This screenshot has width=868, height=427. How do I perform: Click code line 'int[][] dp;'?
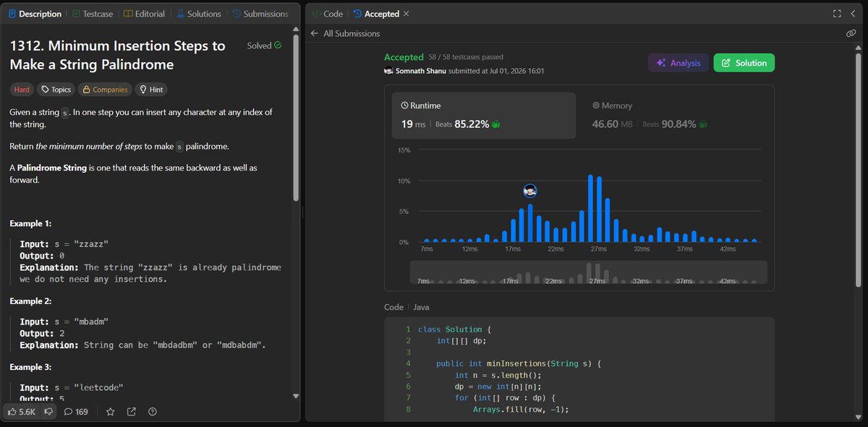click(x=461, y=341)
